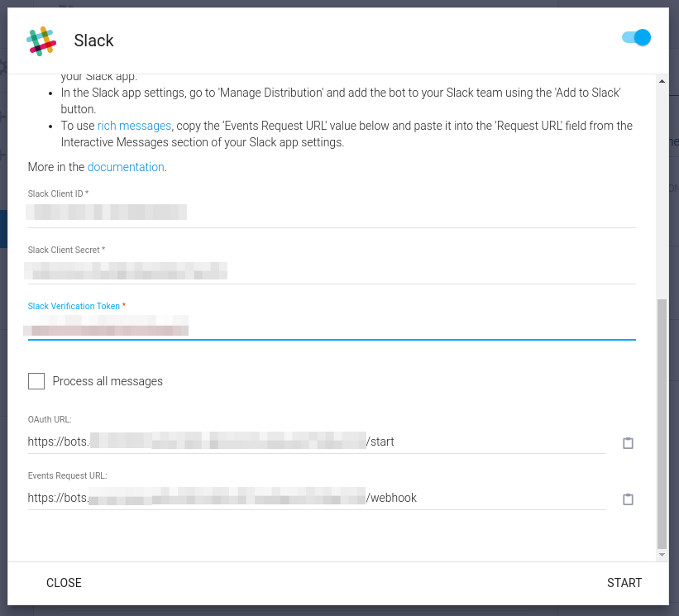Click the scrollbar up arrow

point(662,81)
